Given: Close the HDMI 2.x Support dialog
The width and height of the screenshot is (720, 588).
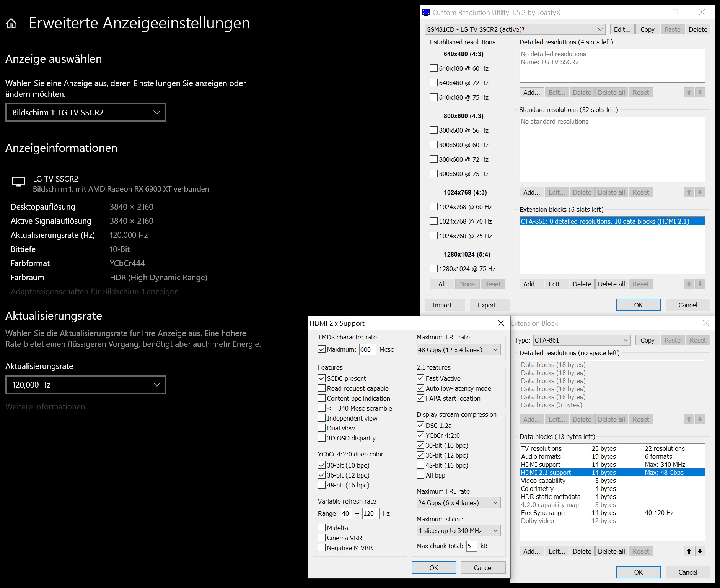Looking at the screenshot, I should point(501,323).
